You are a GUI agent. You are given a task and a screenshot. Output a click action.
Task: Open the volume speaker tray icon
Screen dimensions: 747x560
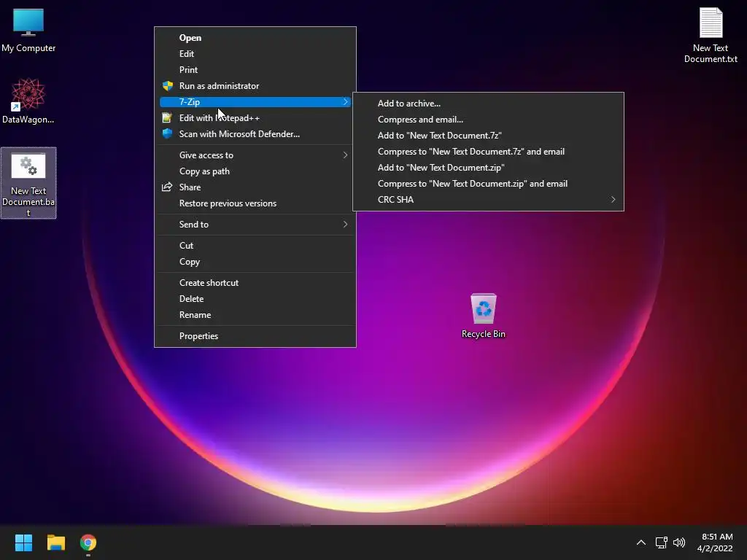[x=679, y=542]
